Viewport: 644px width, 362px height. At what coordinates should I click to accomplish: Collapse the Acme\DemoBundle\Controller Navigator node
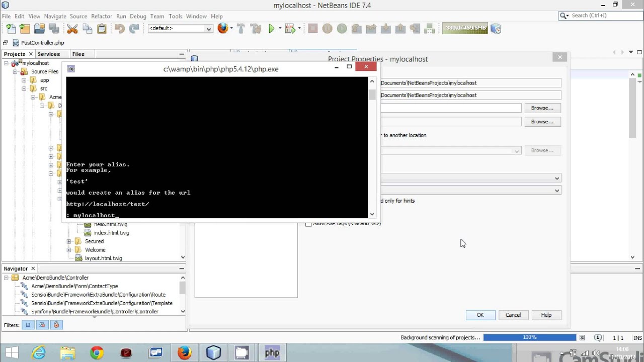(7, 278)
